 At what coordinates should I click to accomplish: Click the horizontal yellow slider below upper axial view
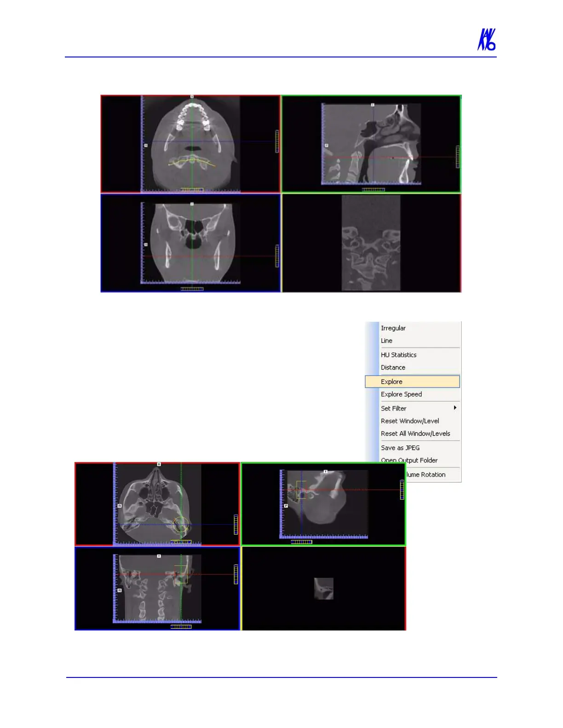pyautogui.click(x=192, y=189)
